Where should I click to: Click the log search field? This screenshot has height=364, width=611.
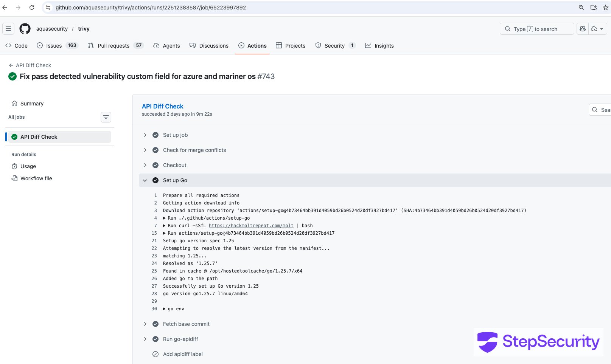(600, 110)
